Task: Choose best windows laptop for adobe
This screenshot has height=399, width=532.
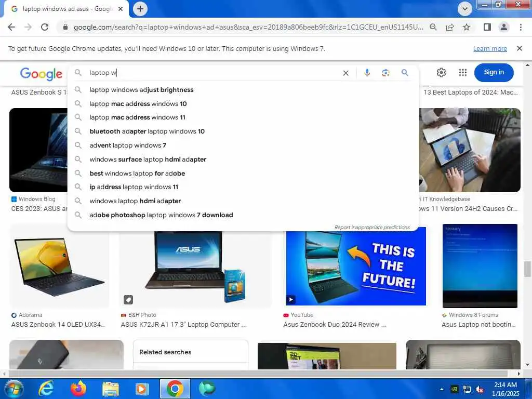Action: tap(243, 174)
